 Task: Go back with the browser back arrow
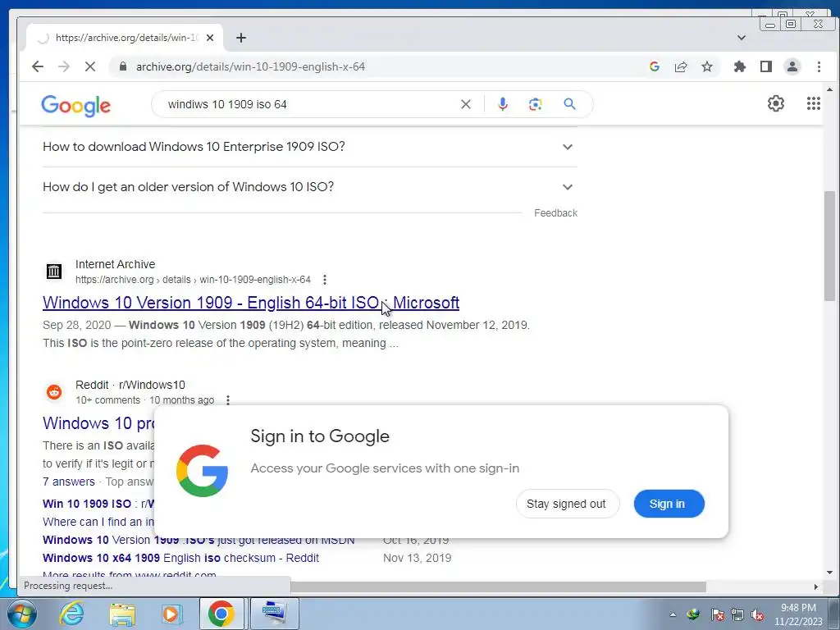pos(38,66)
